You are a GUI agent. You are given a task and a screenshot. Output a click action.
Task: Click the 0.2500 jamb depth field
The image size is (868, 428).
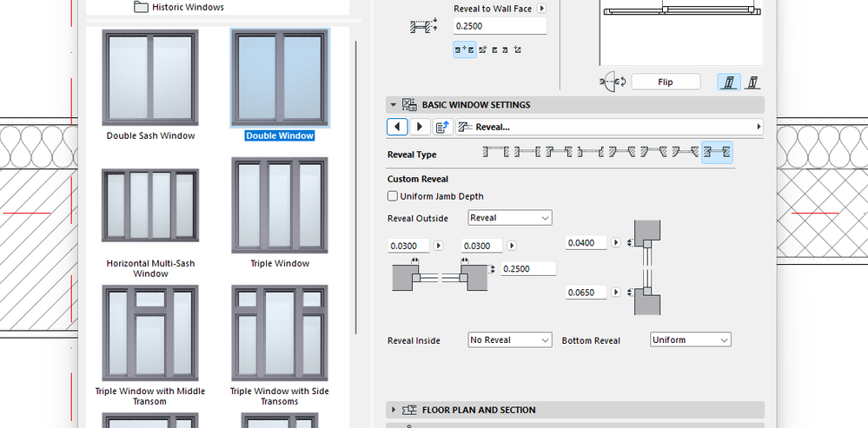[528, 269]
